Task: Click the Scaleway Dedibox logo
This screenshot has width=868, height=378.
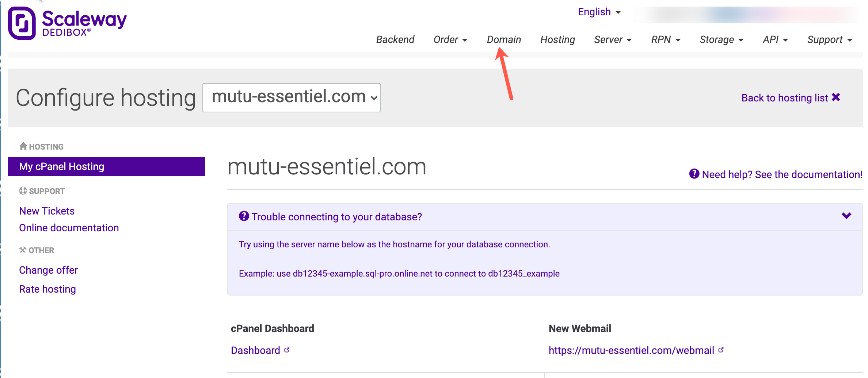Action: coord(68,23)
